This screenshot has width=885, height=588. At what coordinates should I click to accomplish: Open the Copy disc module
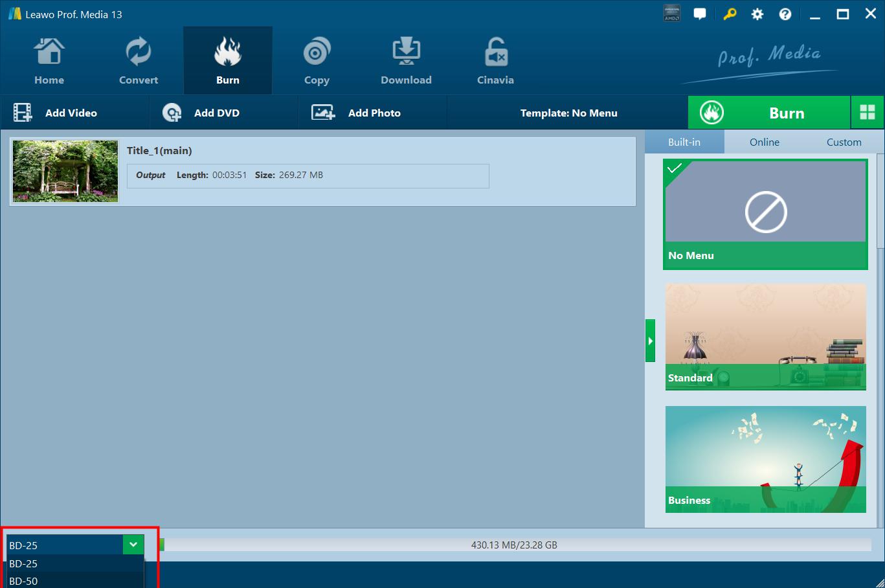tap(317, 62)
